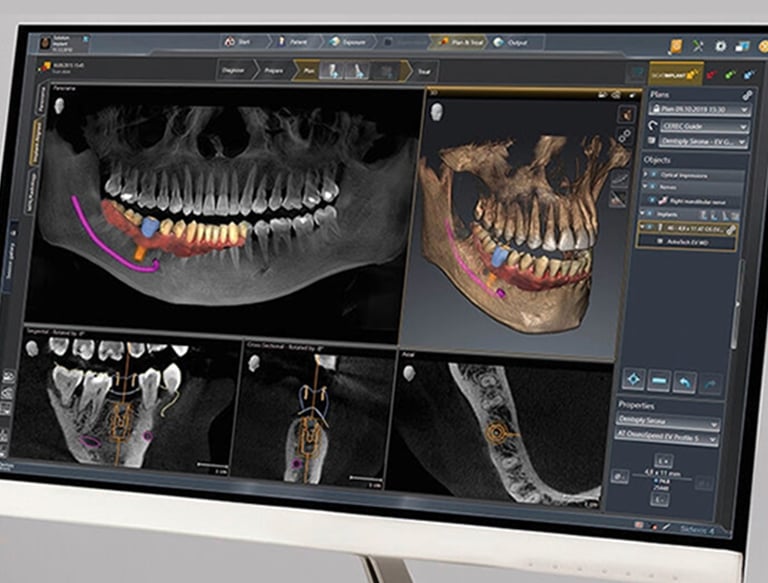
Task: Select the Plan workflow step
Action: click(x=308, y=71)
